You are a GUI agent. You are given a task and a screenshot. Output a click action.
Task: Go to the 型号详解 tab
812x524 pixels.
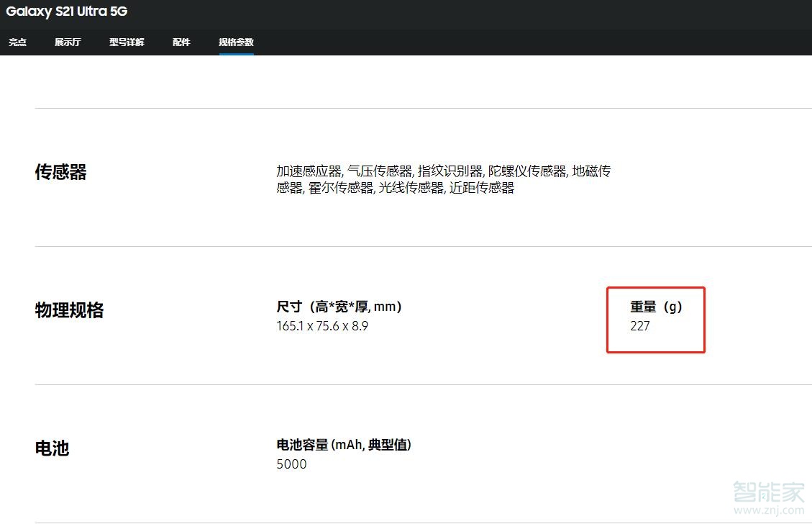pos(127,42)
